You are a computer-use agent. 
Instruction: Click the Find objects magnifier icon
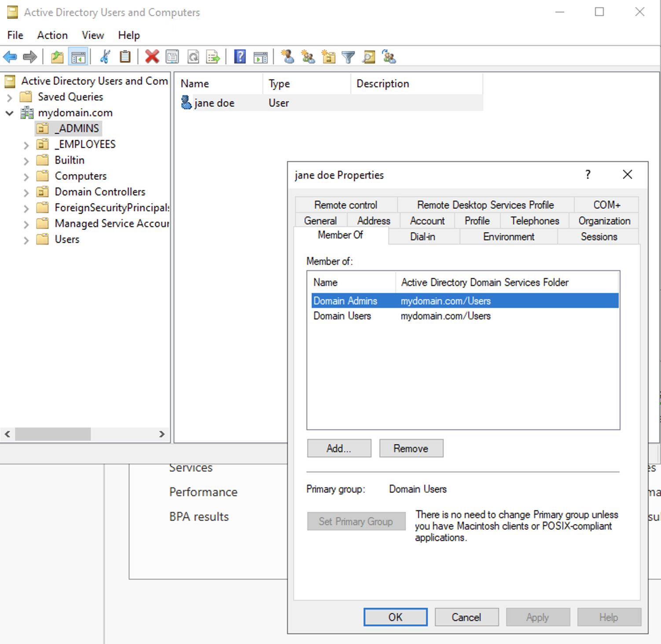click(x=369, y=57)
